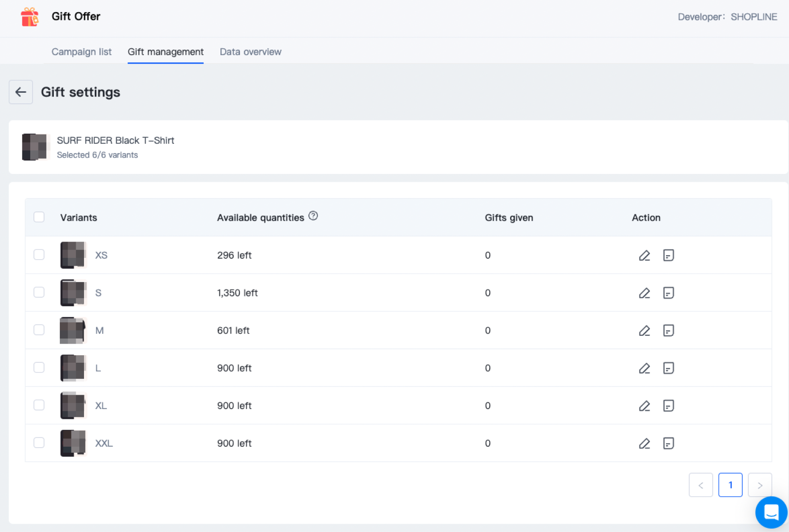Go to the previous page arrow
The width and height of the screenshot is (789, 532).
[701, 485]
